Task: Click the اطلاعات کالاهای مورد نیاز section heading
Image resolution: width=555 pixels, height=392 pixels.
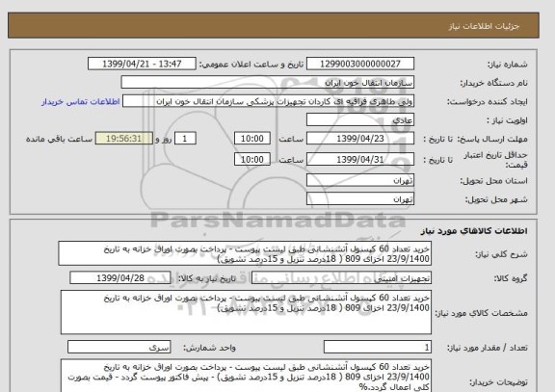Action: pyautogui.click(x=474, y=231)
